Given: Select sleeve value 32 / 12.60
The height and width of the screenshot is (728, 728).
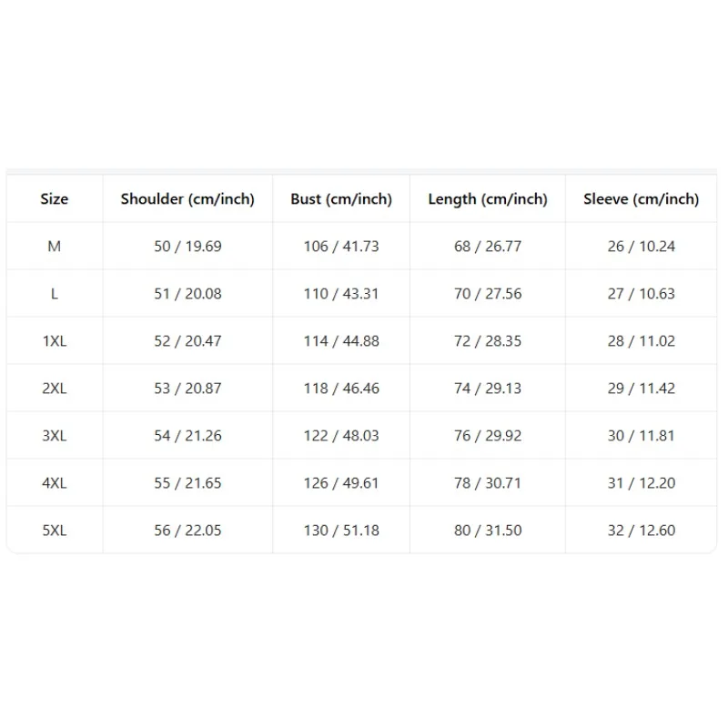Looking at the screenshot, I should coord(642,531).
